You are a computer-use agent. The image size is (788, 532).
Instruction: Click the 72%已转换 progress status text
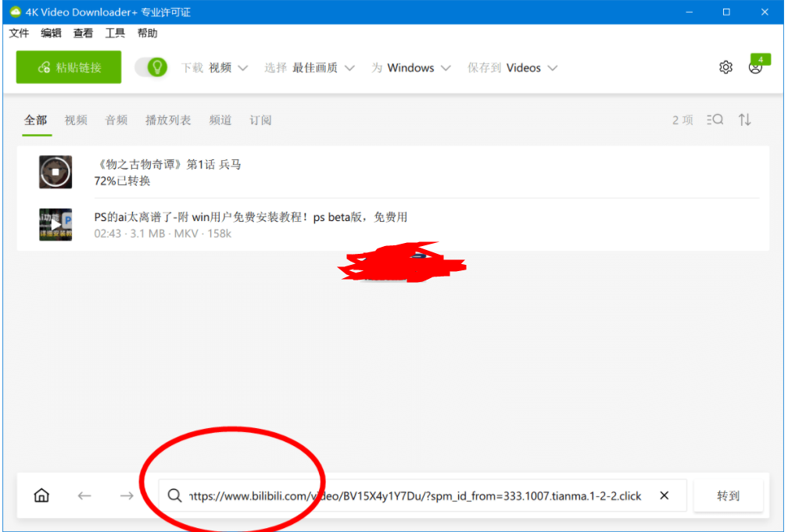122,181
